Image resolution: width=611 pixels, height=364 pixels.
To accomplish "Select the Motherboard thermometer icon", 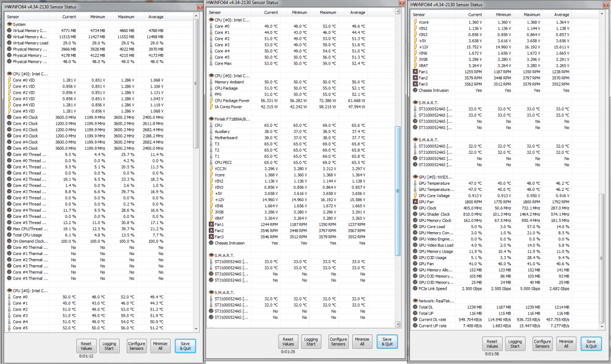I will coord(211,137).
